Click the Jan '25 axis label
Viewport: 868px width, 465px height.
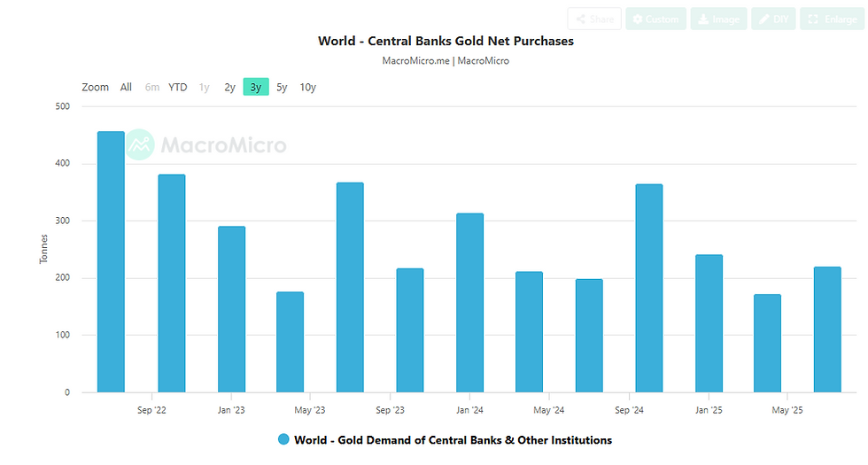tap(709, 410)
